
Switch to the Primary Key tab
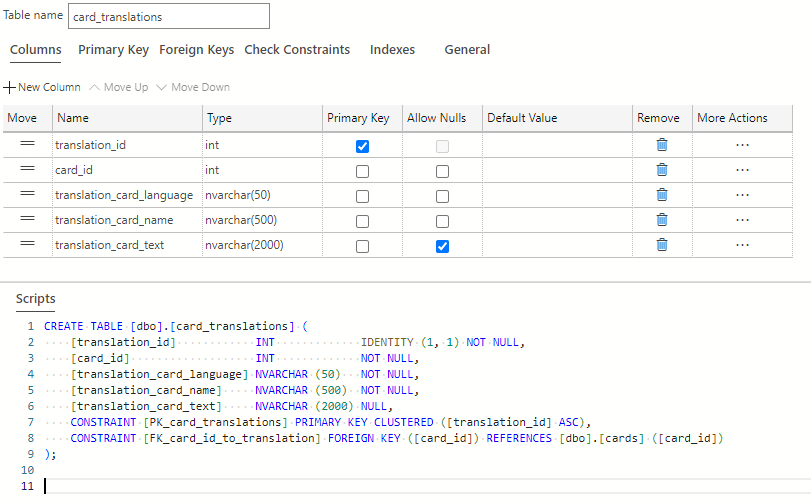pos(113,50)
